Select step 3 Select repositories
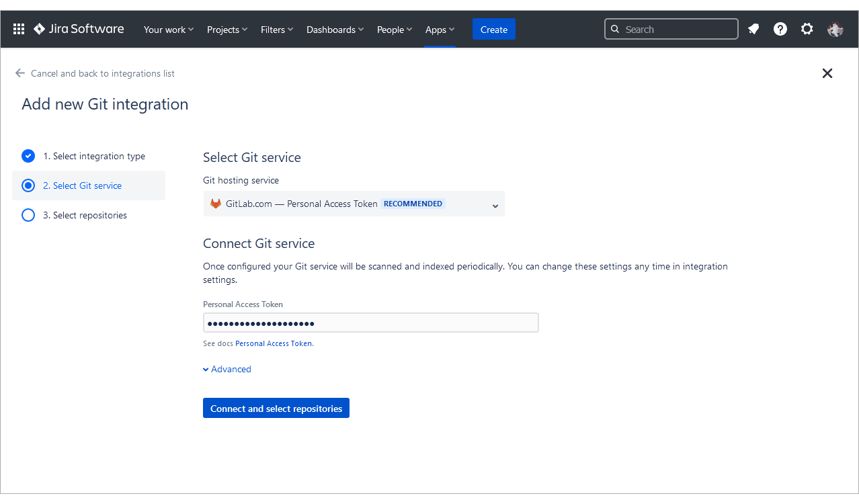Screen dimensions: 859x504 tap(85, 215)
